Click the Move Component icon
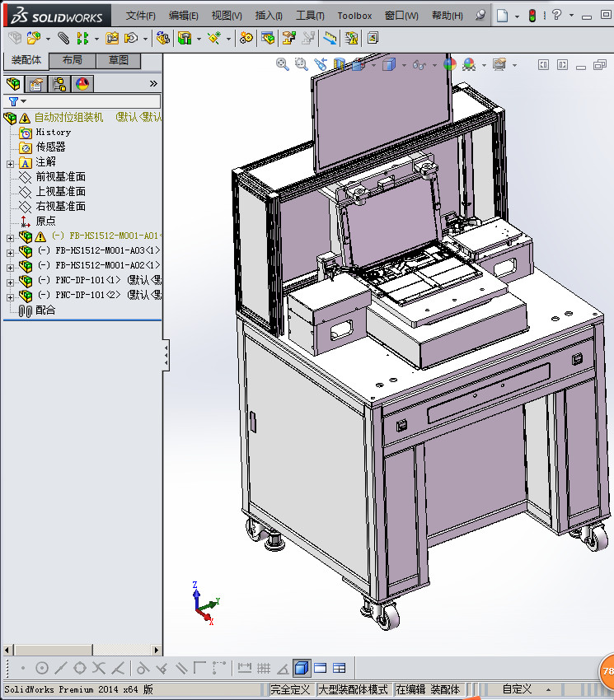This screenshot has height=700, width=614. [x=130, y=38]
